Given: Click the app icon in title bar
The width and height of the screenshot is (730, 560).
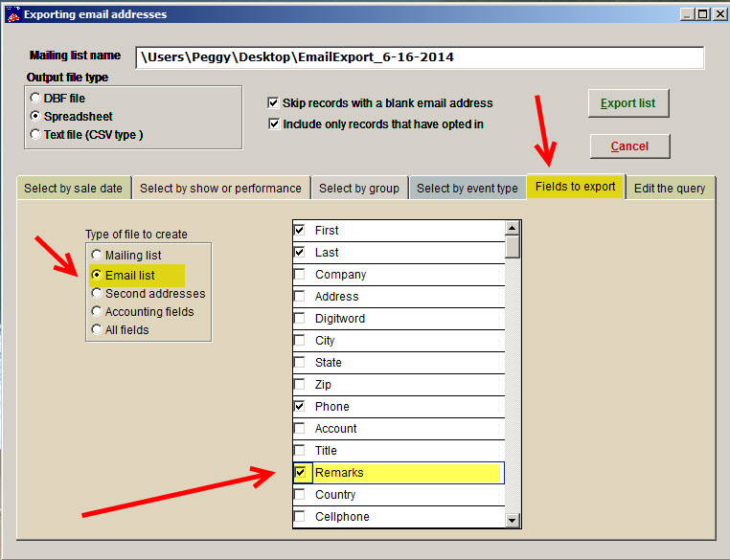Looking at the screenshot, I should coord(12,14).
